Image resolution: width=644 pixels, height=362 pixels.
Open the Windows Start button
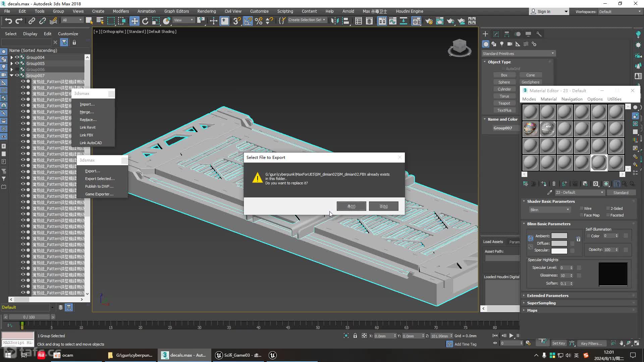click(x=8, y=355)
